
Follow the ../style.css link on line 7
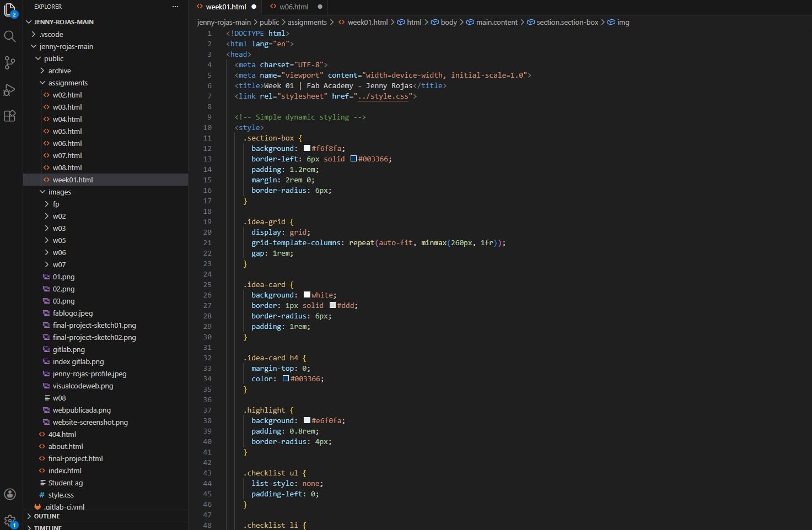[383, 96]
